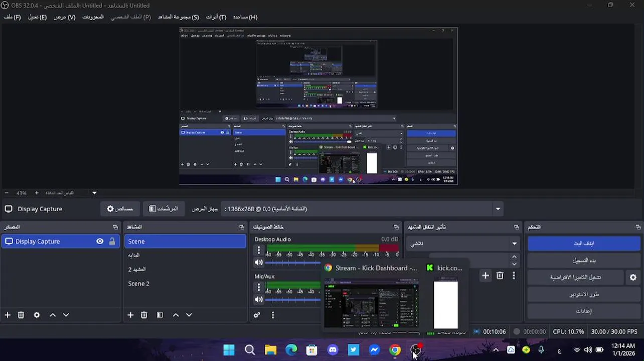Select the scene named Scene 2

coord(185,283)
